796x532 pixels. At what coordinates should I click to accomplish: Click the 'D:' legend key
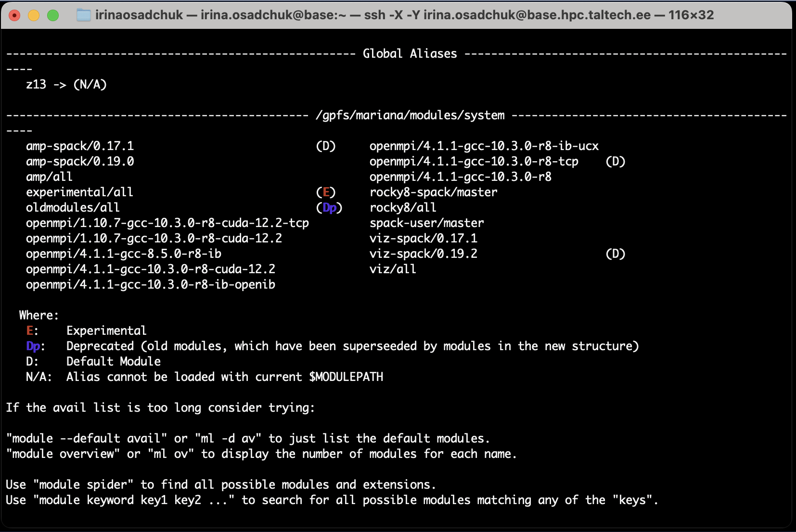(32, 362)
